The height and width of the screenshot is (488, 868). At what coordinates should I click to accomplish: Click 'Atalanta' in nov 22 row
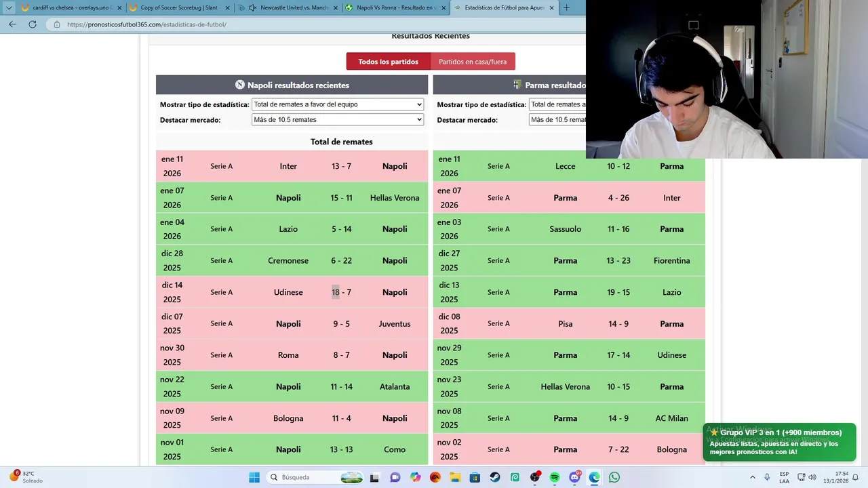395,386
